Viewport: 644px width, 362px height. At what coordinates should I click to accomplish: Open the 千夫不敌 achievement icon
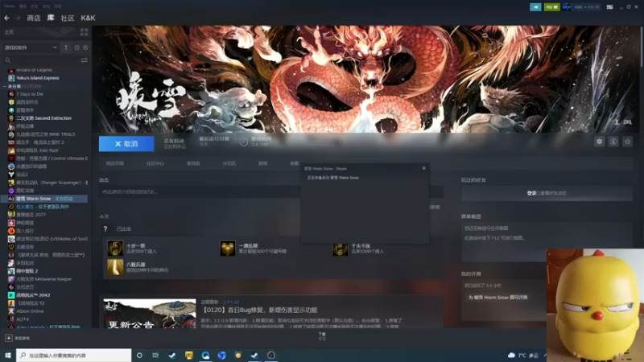pyautogui.click(x=340, y=249)
